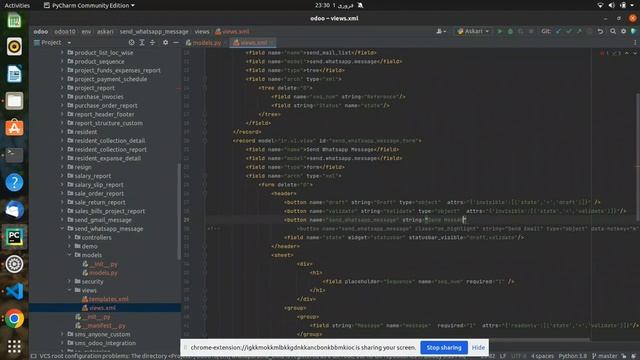640x360 pixels.
Task: Run the Askari configuration with green play icon
Action: pos(499,31)
